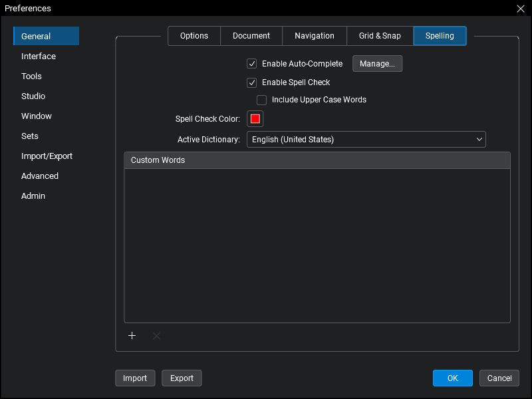Select the Interface category in sidebar
Screen dimensions: 532x399
(x=39, y=57)
